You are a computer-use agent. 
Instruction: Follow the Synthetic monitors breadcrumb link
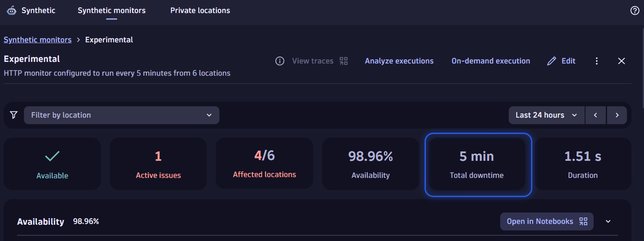click(37, 40)
